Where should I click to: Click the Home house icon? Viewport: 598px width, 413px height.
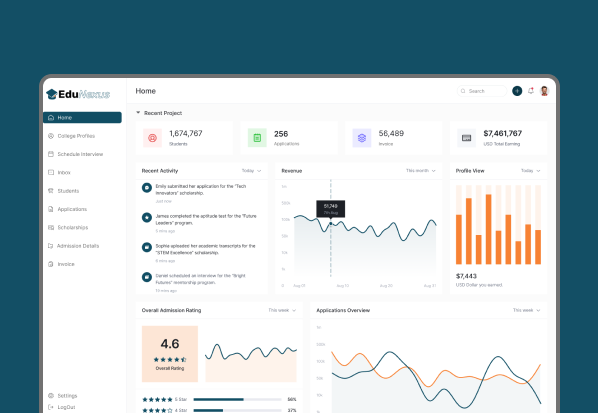point(51,117)
